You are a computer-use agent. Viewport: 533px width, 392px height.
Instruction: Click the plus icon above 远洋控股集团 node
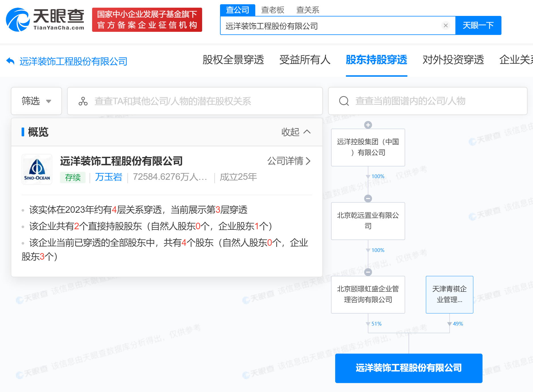[x=368, y=124]
